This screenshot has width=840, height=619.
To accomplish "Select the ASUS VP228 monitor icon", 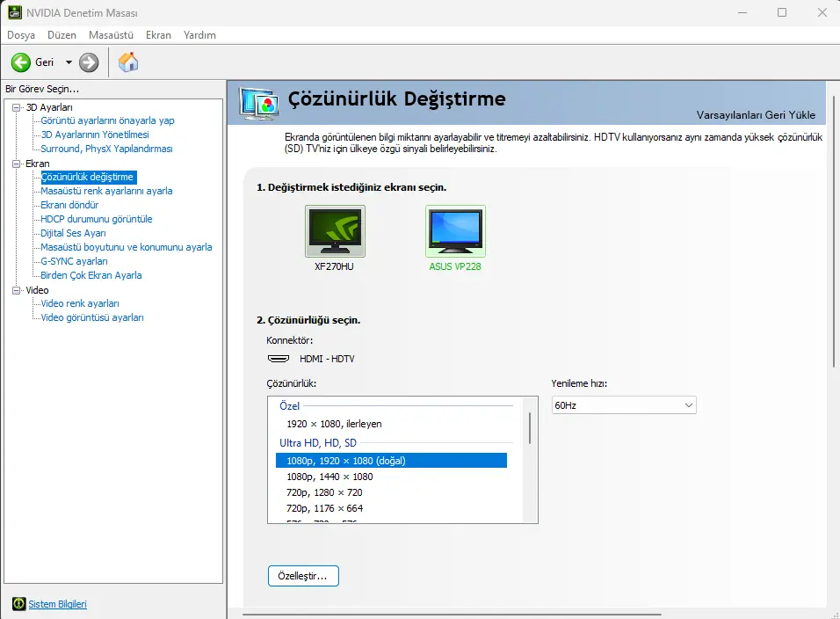I will [455, 231].
